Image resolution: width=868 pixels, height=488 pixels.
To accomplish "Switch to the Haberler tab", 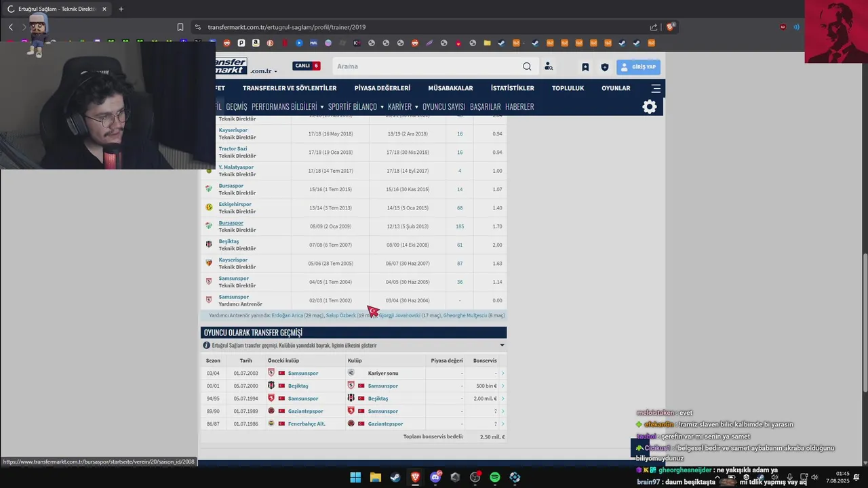I will (x=519, y=106).
